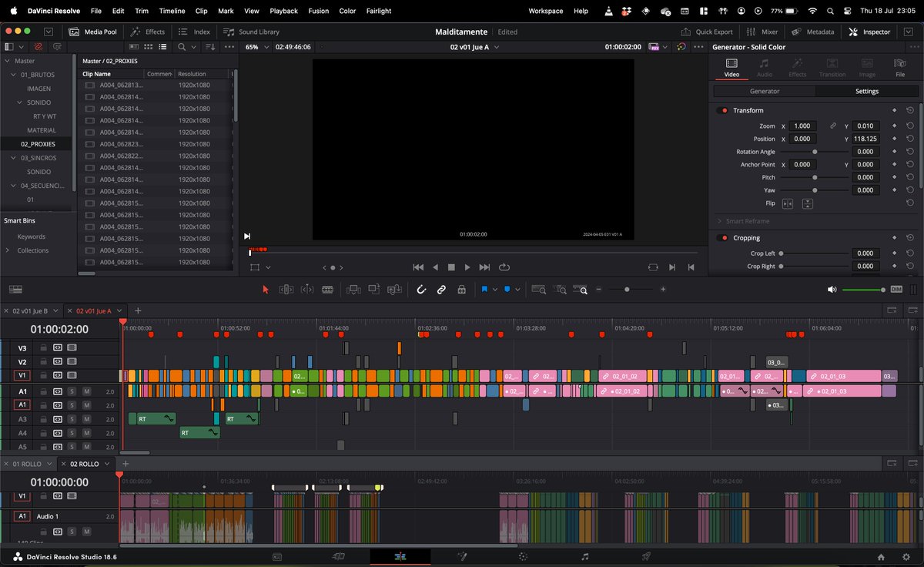
Task: Show the Metadata panel
Action: click(812, 32)
